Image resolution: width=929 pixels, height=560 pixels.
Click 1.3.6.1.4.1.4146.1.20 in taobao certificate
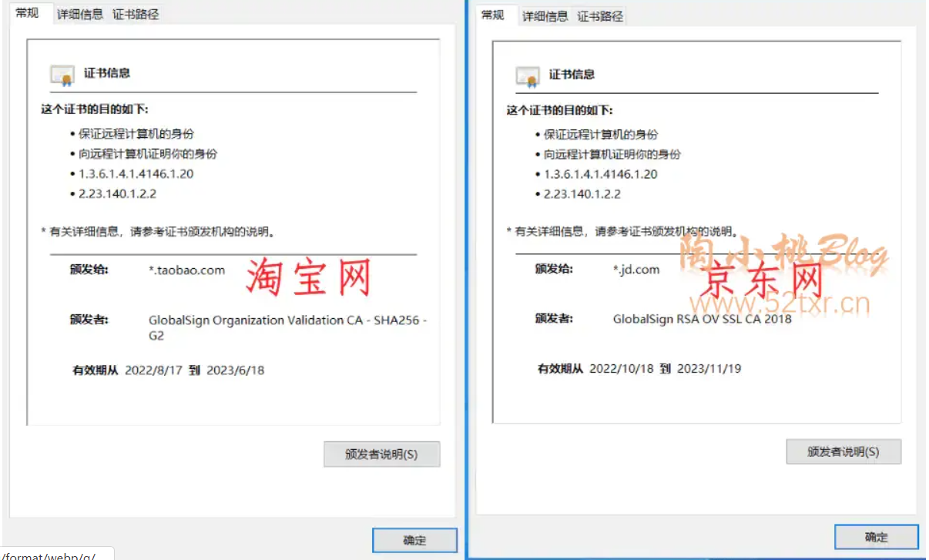coord(136,174)
